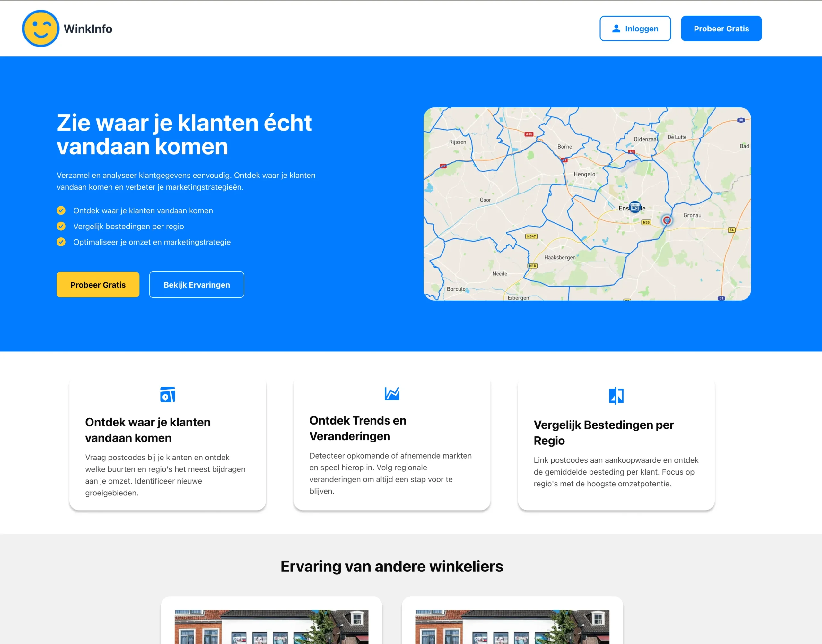Image resolution: width=822 pixels, height=644 pixels.
Task: Click checkmark next to 'Ontdek waar je klanten'
Action: [61, 210]
